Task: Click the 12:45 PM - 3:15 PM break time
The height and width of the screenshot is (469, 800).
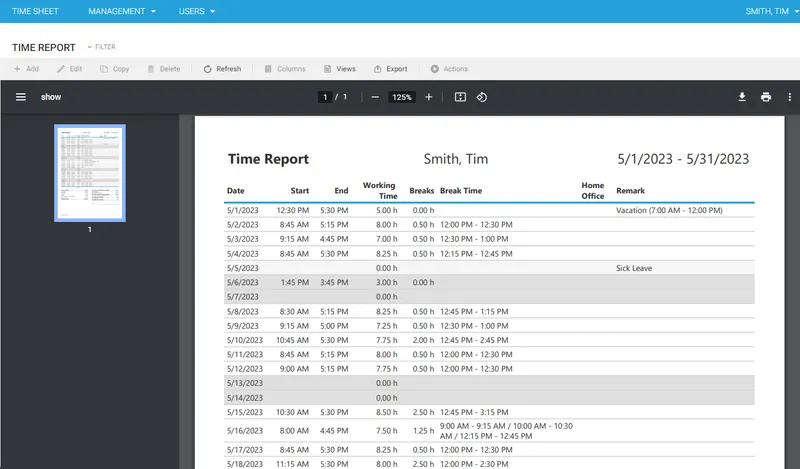Action: click(x=474, y=412)
